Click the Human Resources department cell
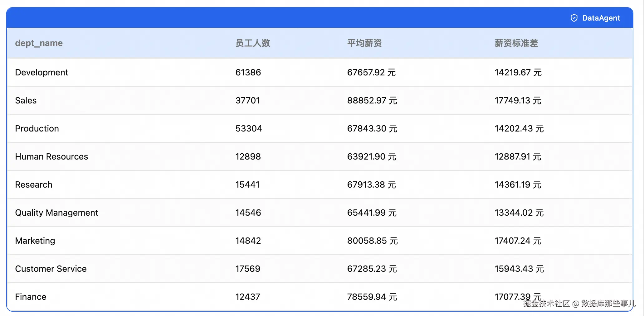Screen dimensions: 644x316 [x=51, y=156]
